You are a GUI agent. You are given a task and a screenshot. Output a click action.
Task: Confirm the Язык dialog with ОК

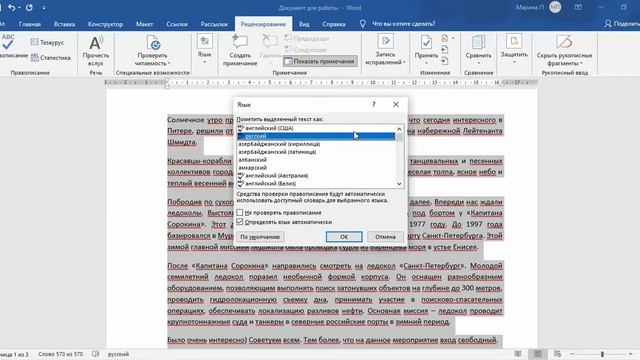click(344, 237)
